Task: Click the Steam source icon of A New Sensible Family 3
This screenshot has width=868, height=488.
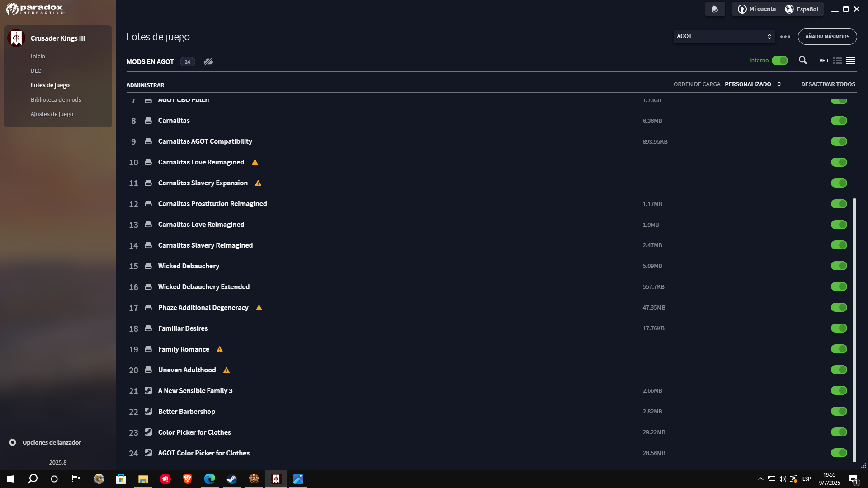Action: tap(148, 390)
